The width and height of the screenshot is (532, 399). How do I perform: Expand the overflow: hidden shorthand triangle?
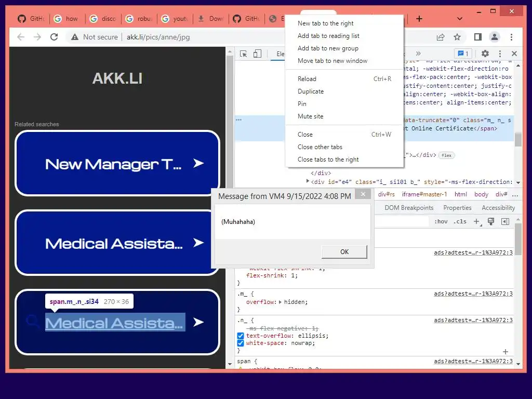(x=280, y=302)
